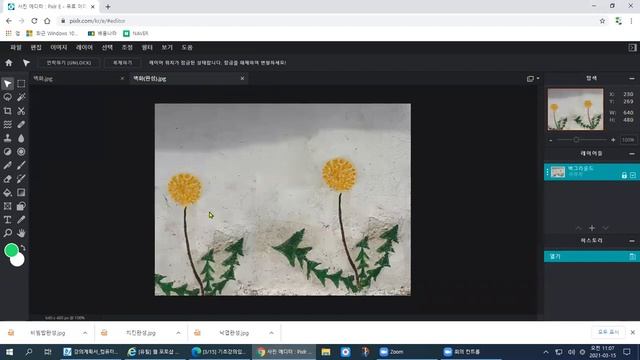640x360 pixels.
Task: Add a new layer with plus button
Action: click(592, 228)
